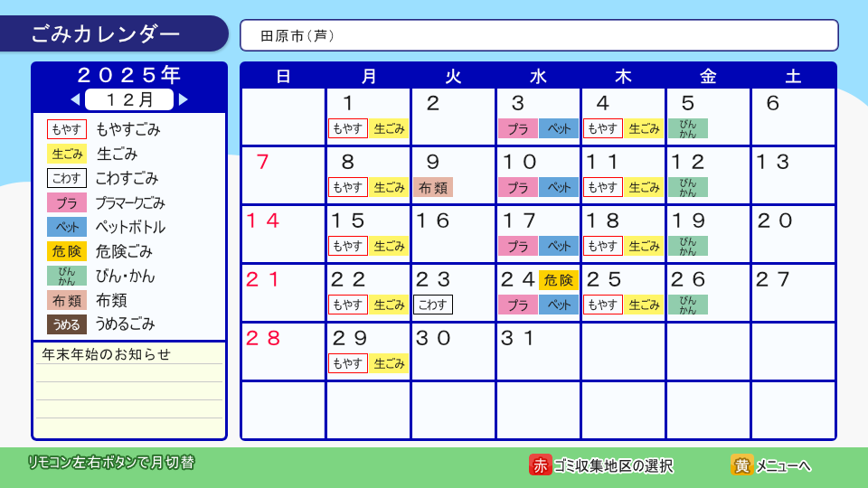The width and height of the screenshot is (868, 488).
Task: Select the pink プラ legend icon
Action: [67, 202]
